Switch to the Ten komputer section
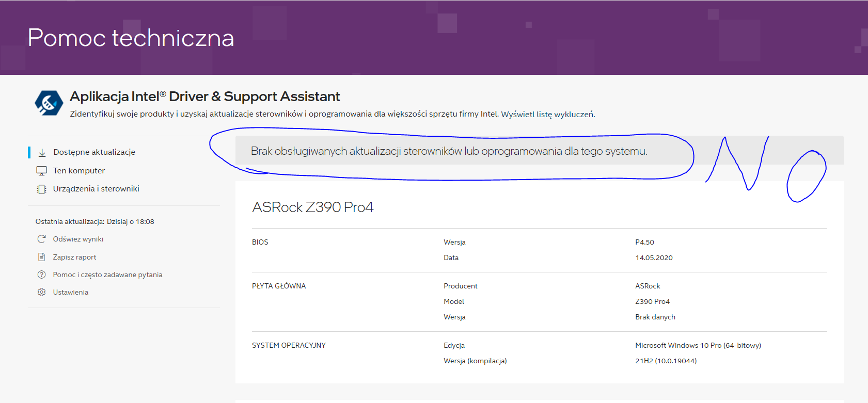This screenshot has width=868, height=403. [79, 171]
